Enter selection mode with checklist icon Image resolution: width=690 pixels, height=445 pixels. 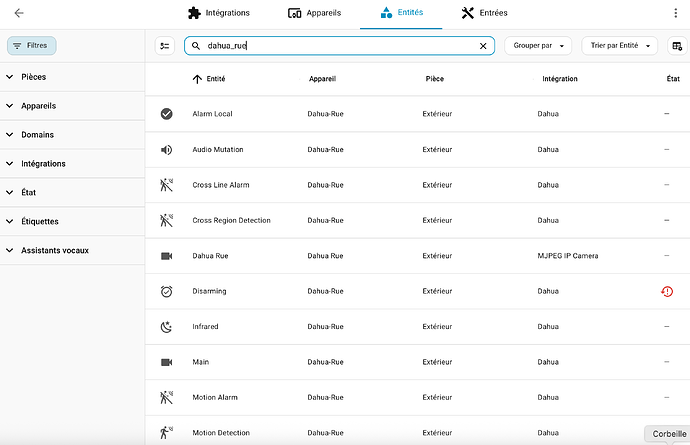tap(166, 46)
